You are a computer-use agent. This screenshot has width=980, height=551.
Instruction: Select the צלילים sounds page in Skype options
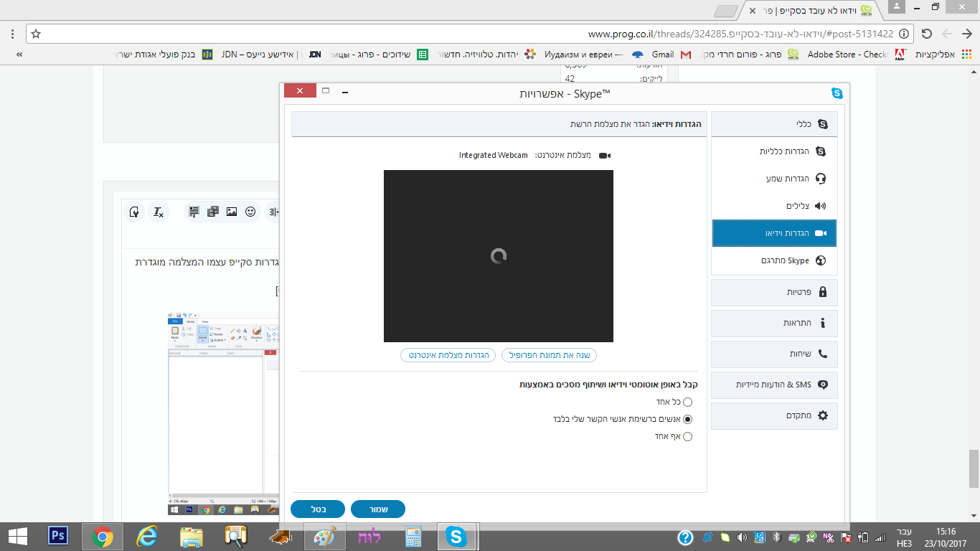774,206
